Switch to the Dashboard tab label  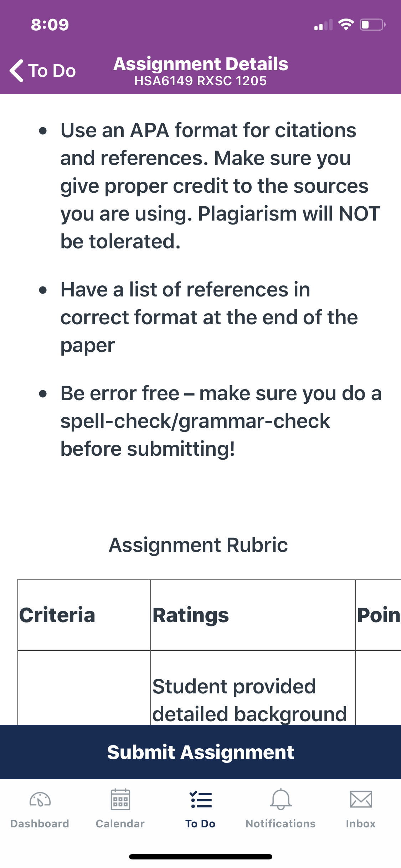pyautogui.click(x=40, y=823)
